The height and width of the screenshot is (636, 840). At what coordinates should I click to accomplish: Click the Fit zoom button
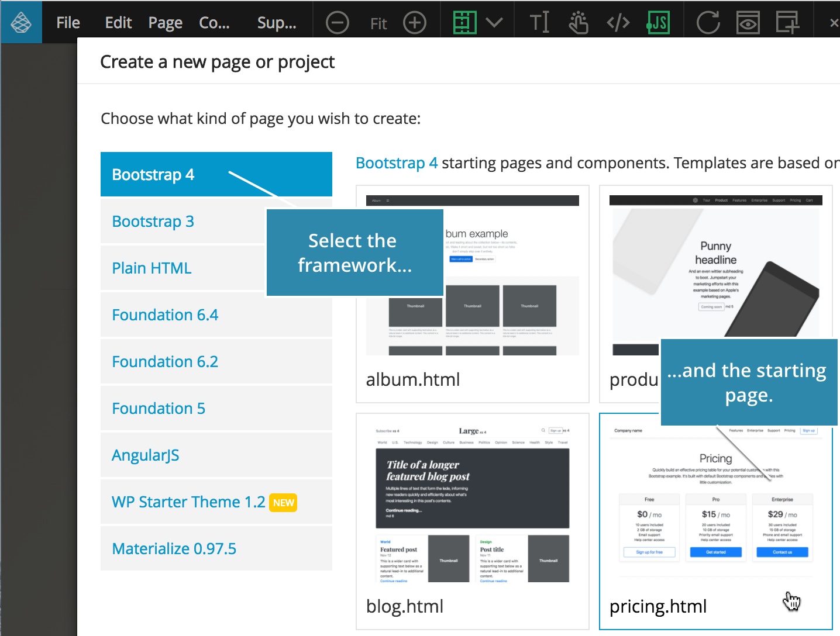point(378,23)
